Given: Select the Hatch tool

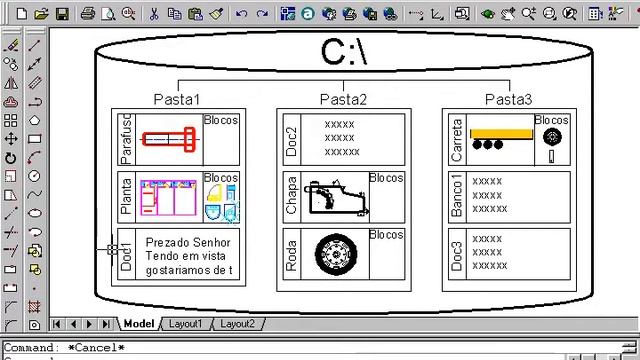Looking at the screenshot, I should [x=35, y=307].
